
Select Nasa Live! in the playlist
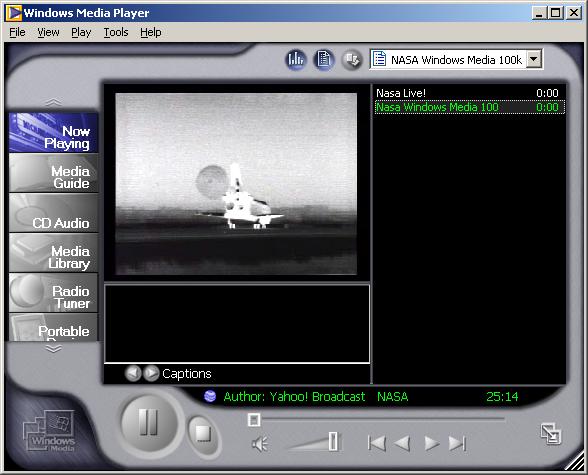[470, 93]
